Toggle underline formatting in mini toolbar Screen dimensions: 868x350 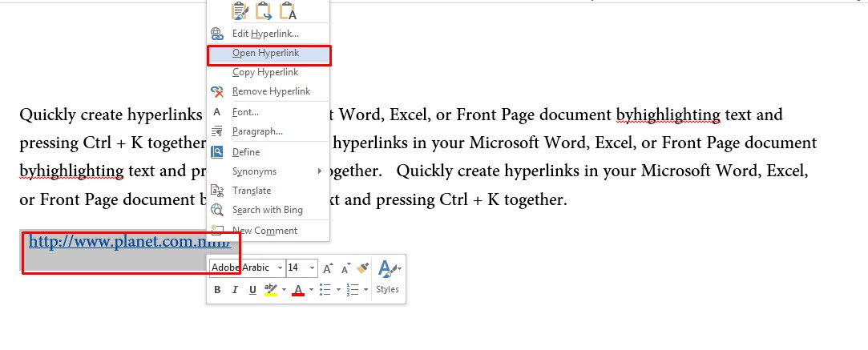pyautogui.click(x=252, y=290)
